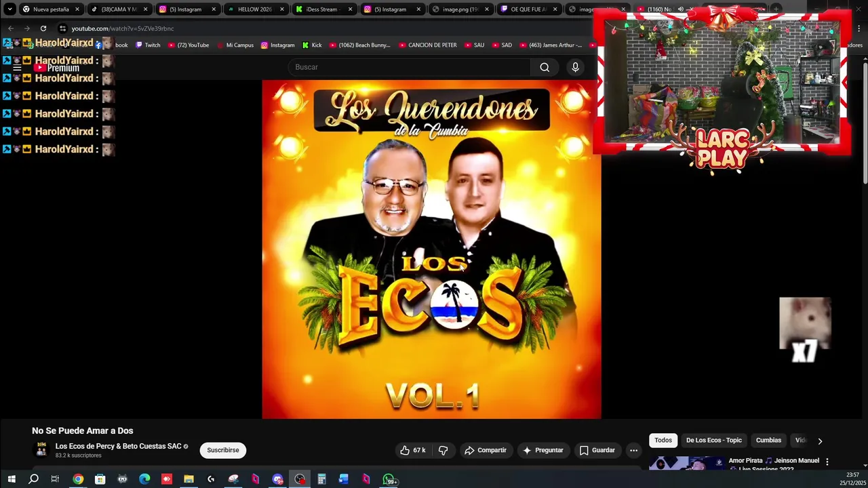Open the Windows Start menu
The width and height of the screenshot is (868, 488).
click(x=12, y=479)
